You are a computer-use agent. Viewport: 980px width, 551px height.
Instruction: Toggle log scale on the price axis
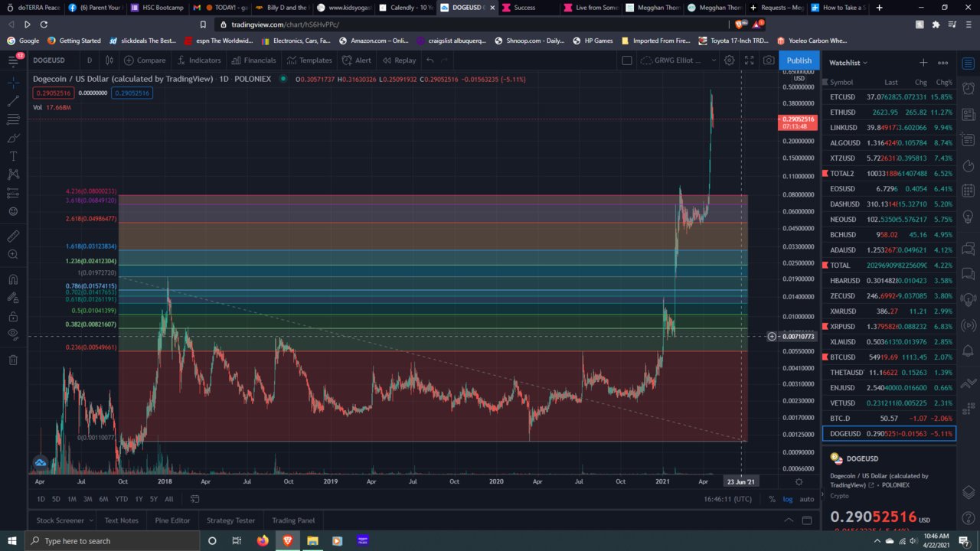pos(787,499)
